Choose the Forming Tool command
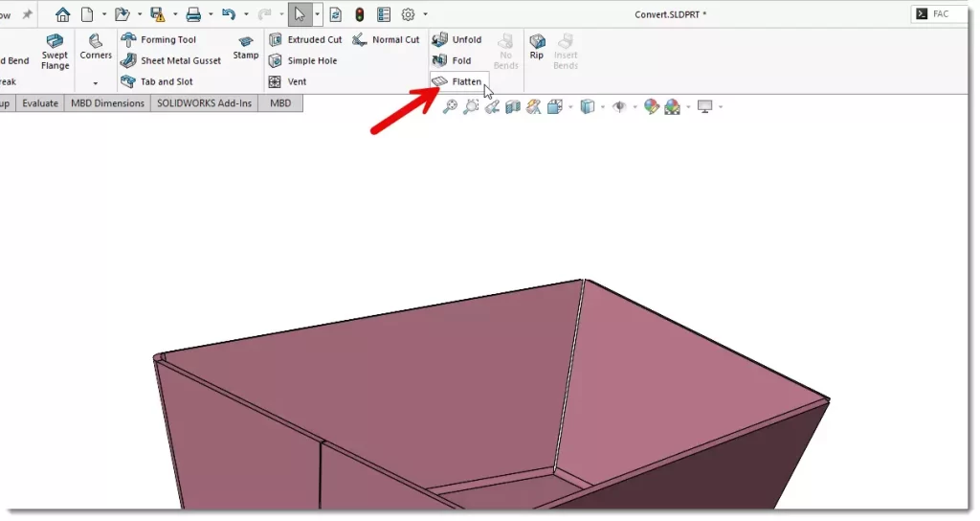 click(x=159, y=40)
